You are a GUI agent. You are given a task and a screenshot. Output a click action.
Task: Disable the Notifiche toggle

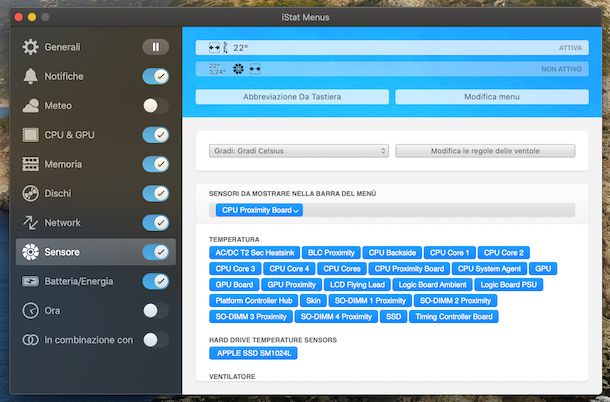pos(156,76)
